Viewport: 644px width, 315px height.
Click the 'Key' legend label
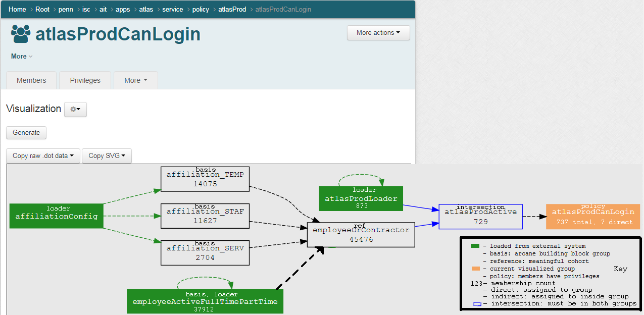coord(620,269)
